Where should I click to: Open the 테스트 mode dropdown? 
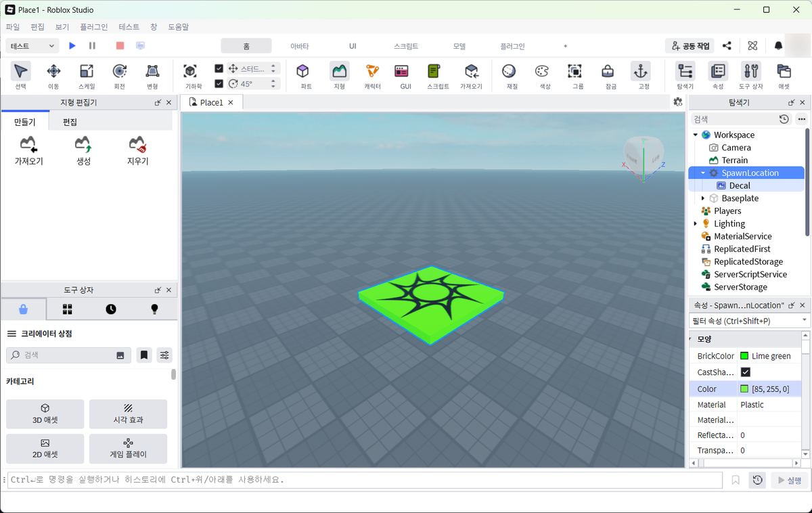pos(32,46)
